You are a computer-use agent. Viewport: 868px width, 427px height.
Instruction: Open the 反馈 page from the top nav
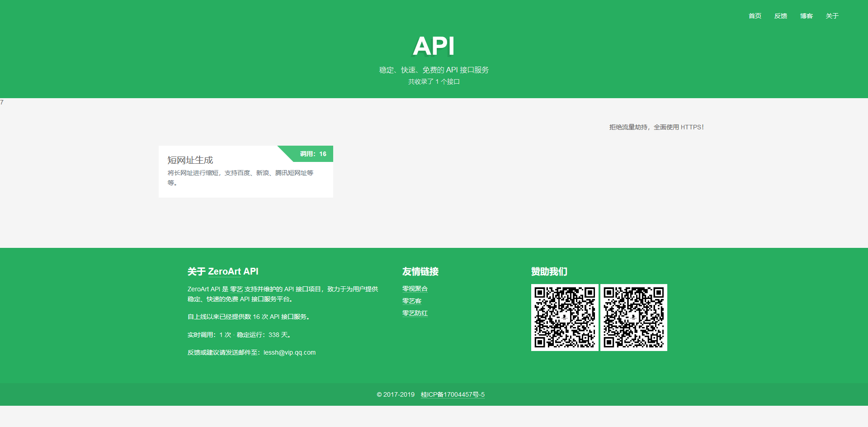pos(780,16)
